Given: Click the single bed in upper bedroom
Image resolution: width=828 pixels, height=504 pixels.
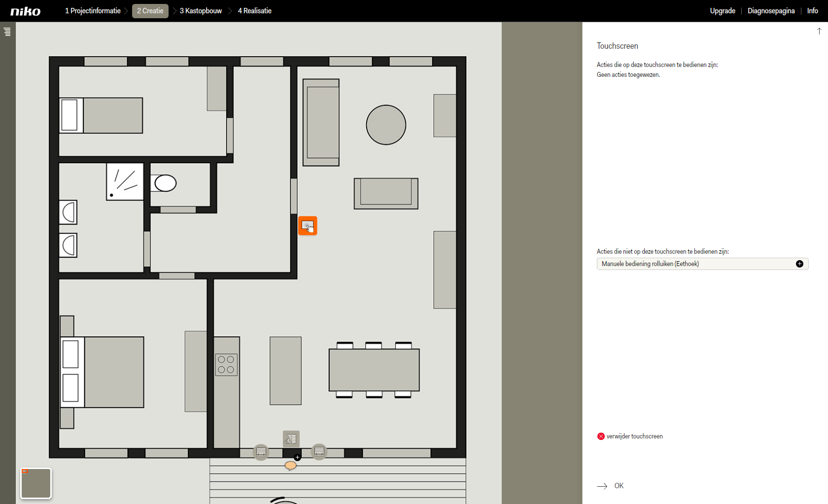Looking at the screenshot, I should click(x=101, y=116).
